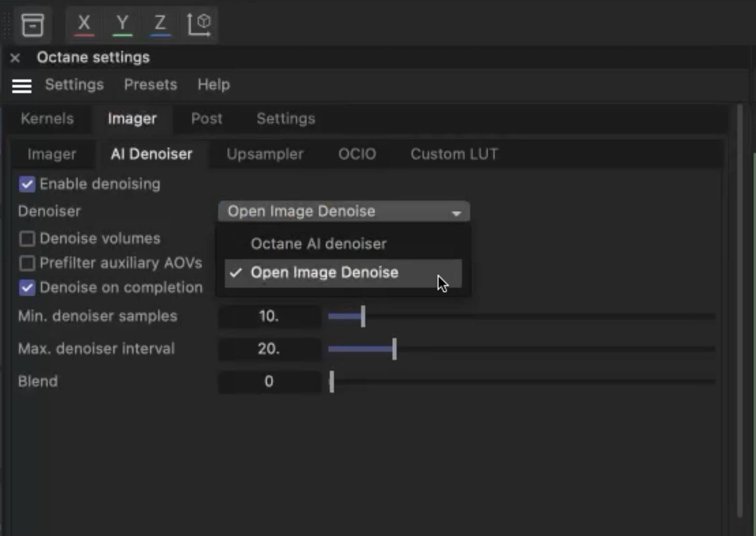Click the coordinate system cube icon
Image resolution: width=756 pixels, height=536 pixels.
(x=199, y=24)
